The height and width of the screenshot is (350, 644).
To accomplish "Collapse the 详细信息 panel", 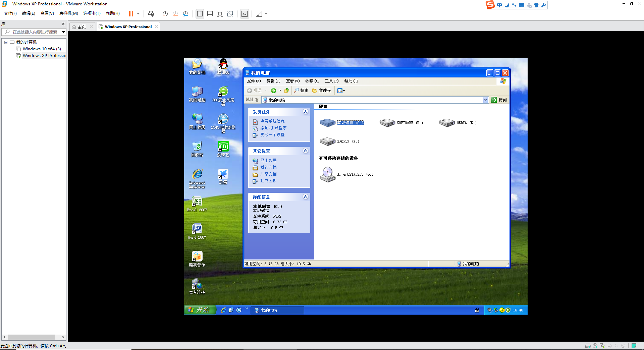I will pos(305,197).
